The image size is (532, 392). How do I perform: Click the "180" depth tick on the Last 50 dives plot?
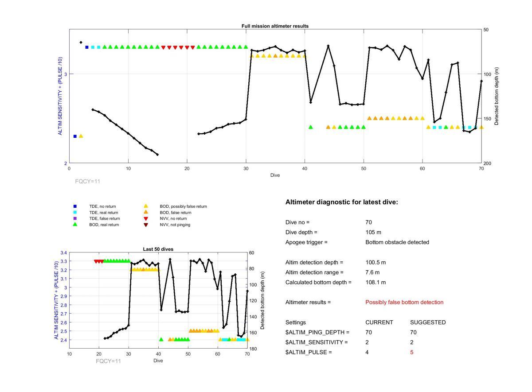tap(253, 349)
